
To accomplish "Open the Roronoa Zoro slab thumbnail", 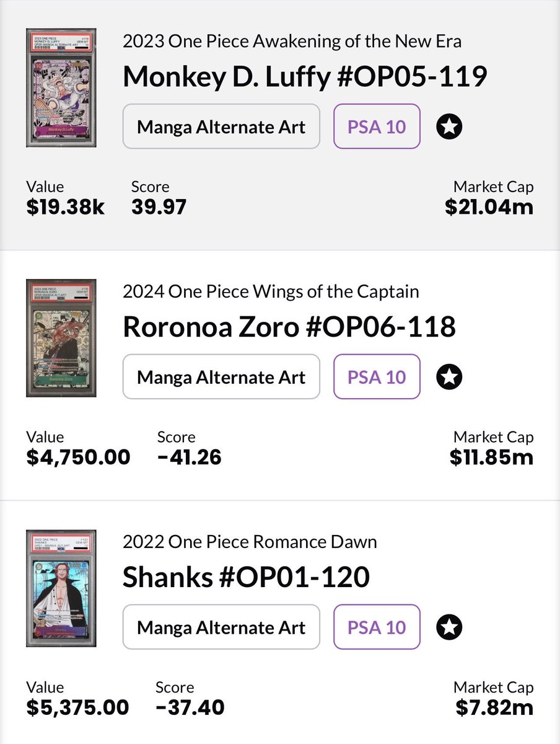I will [x=61, y=338].
